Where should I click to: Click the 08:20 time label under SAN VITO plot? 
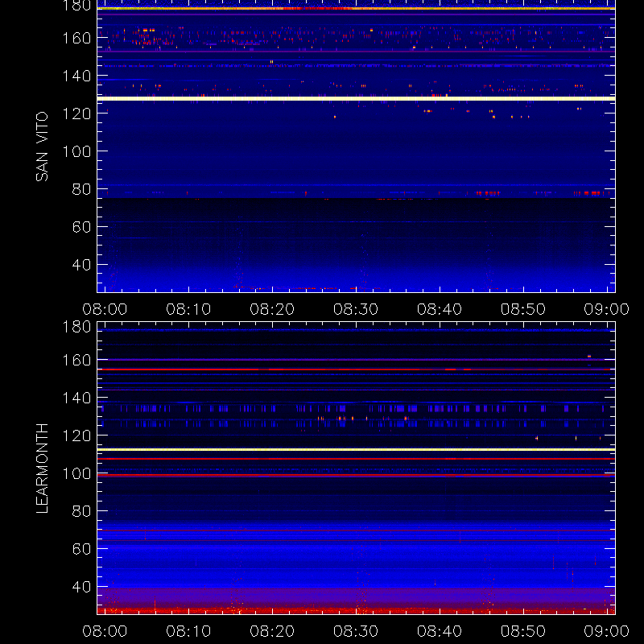[x=272, y=309]
